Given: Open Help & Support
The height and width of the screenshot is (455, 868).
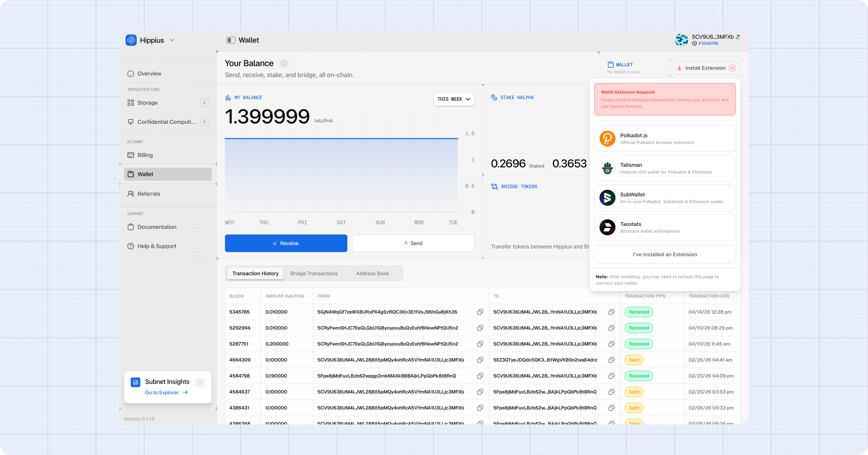Looking at the screenshot, I should (x=168, y=246).
